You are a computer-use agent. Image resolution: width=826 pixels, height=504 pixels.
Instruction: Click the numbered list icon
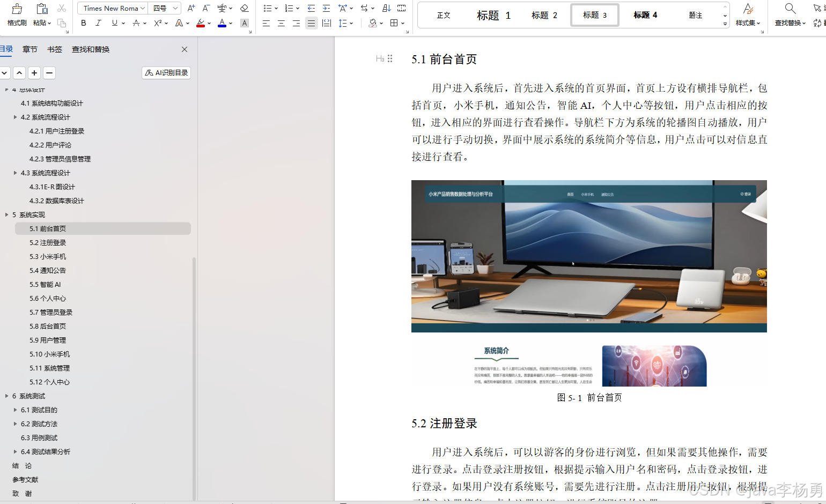[x=289, y=8]
